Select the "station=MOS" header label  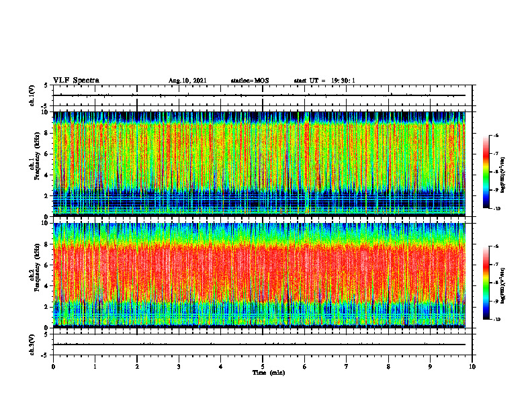pos(250,81)
